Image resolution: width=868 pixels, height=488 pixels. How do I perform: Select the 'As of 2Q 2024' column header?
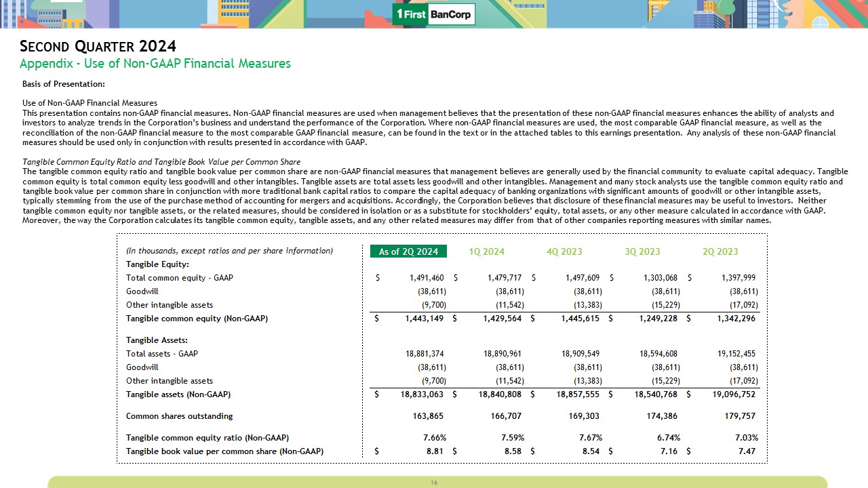(408, 251)
